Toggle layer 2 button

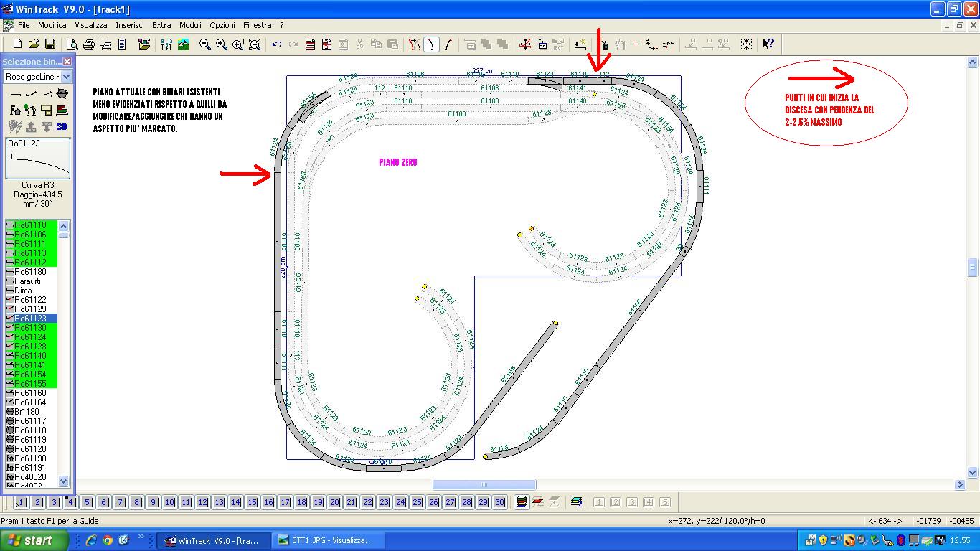37,502
